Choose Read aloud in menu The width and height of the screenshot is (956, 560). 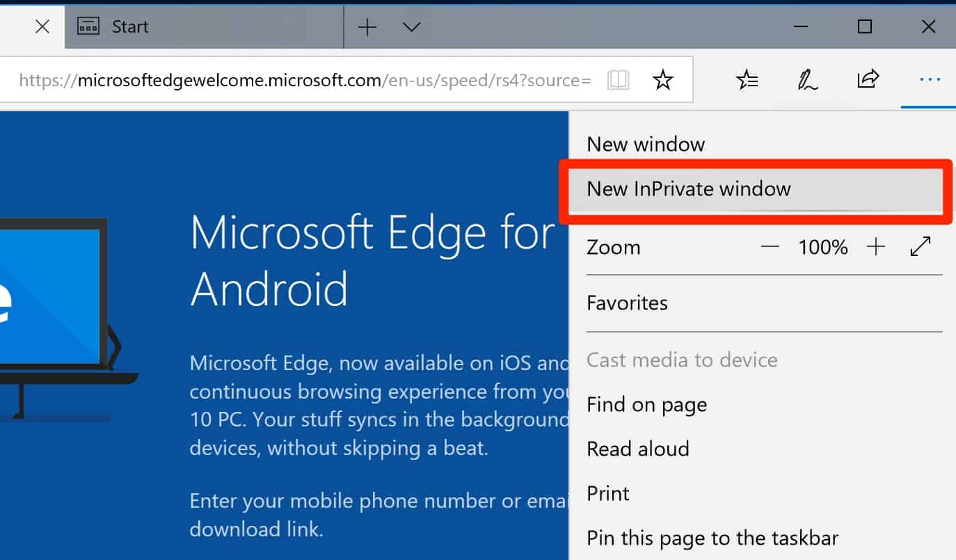[763, 449]
